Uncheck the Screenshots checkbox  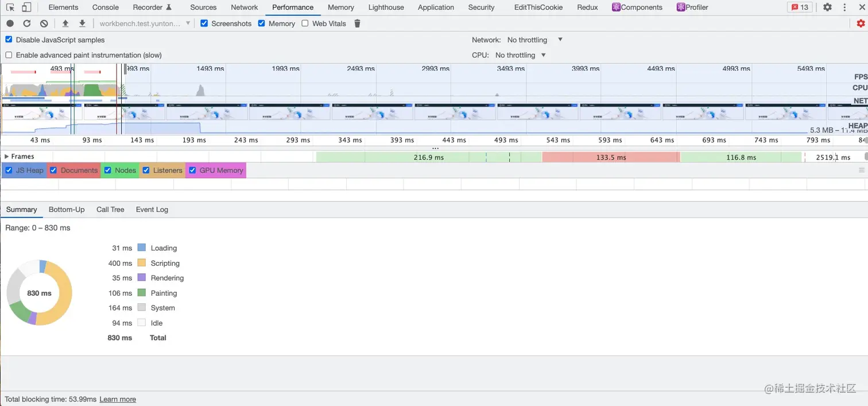pyautogui.click(x=204, y=24)
